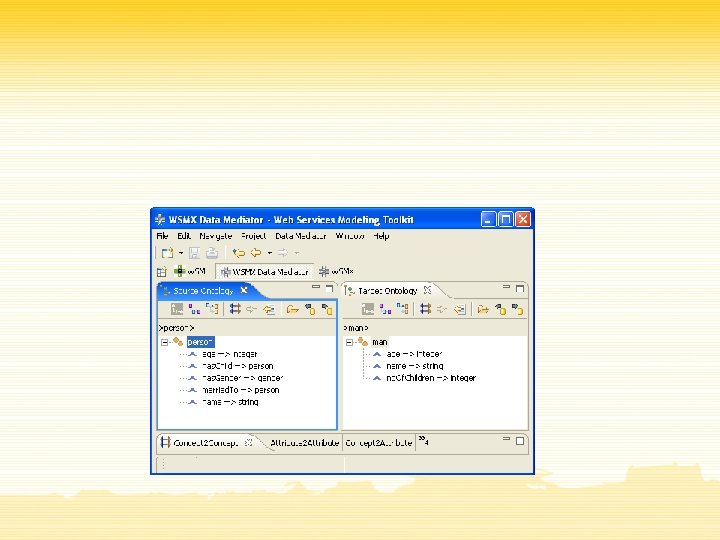The width and height of the screenshot is (720, 540).
Task: Open the Back history dropdown arrow
Action: (x=270, y=253)
